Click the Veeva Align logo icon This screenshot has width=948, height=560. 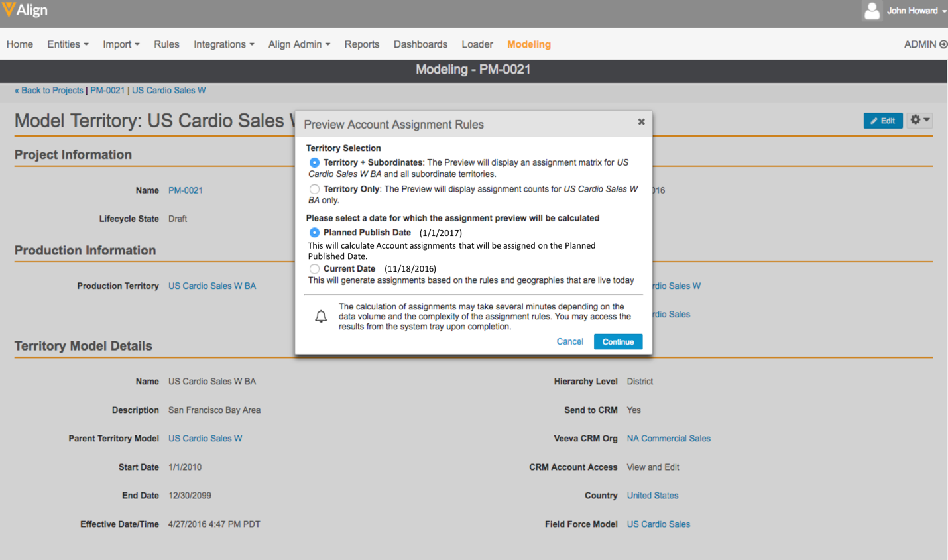point(9,9)
